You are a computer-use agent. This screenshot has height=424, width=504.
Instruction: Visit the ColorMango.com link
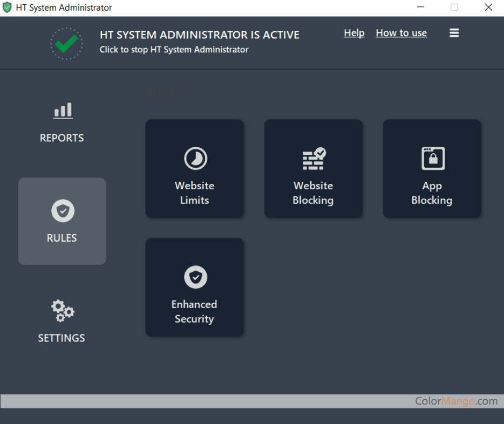457,401
